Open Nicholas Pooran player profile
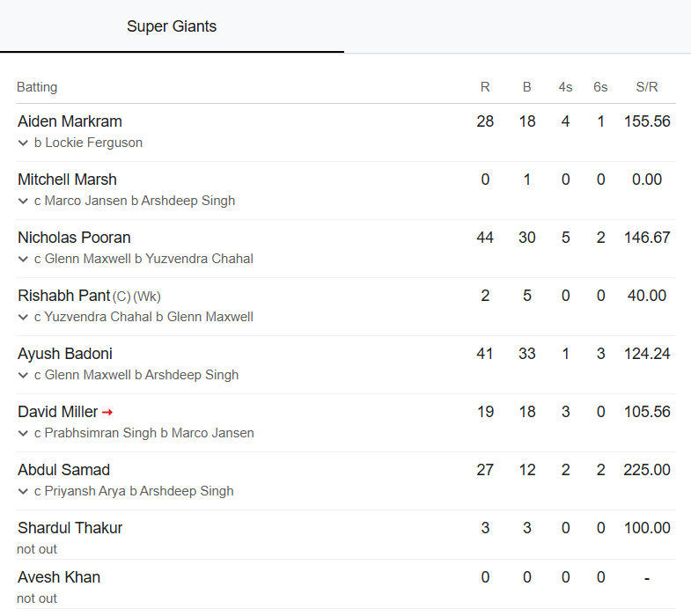 pyautogui.click(x=74, y=238)
